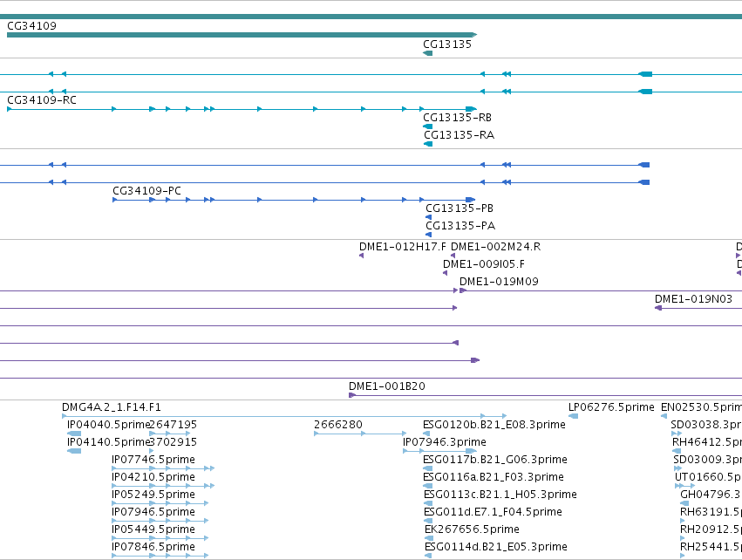
Task: Select the ESG011d.E7.1_F04.5prime label
Action: click(493, 513)
